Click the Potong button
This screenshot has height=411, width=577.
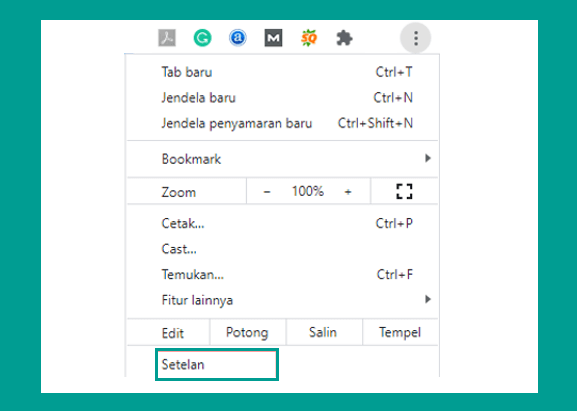tap(247, 332)
